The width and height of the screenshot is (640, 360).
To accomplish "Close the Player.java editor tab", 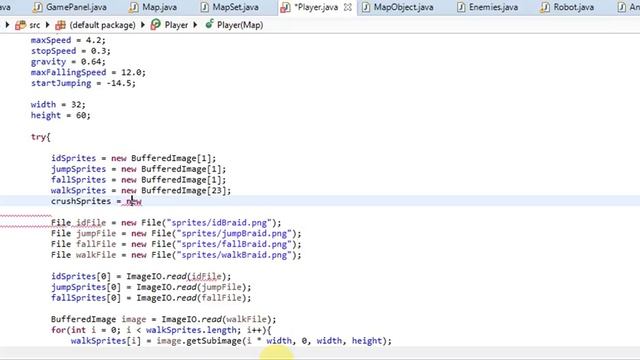I will [x=347, y=7].
